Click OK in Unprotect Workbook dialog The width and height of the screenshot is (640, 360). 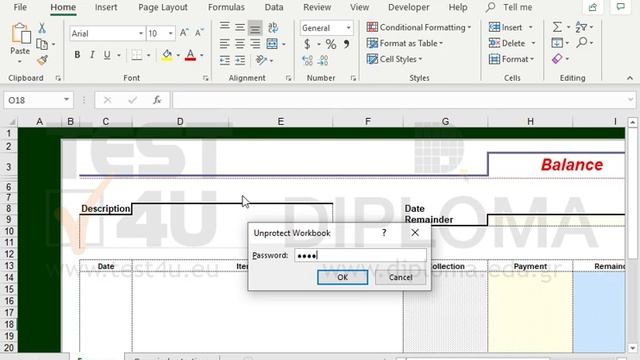click(342, 278)
